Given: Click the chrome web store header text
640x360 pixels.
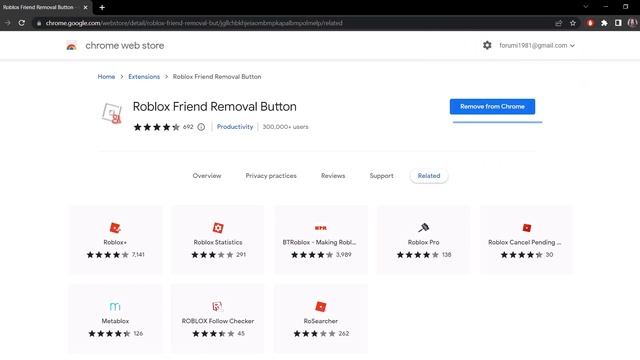Looking at the screenshot, I should [125, 46].
